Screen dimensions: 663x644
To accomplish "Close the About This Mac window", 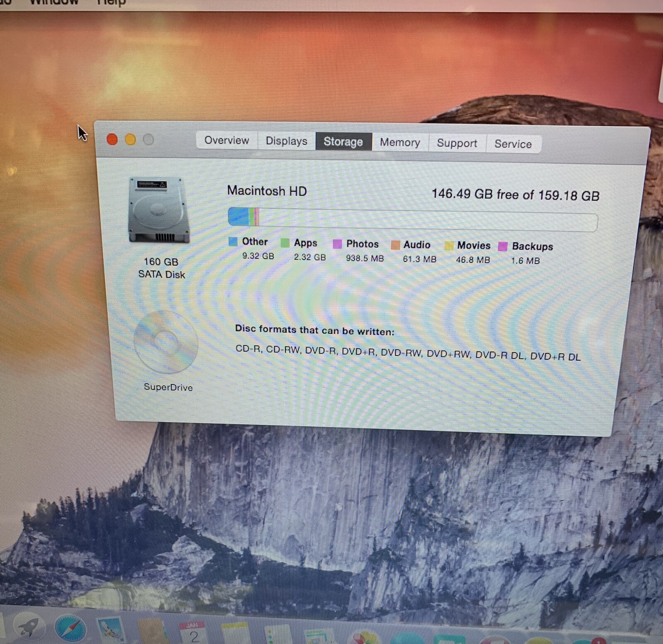I will click(x=112, y=139).
